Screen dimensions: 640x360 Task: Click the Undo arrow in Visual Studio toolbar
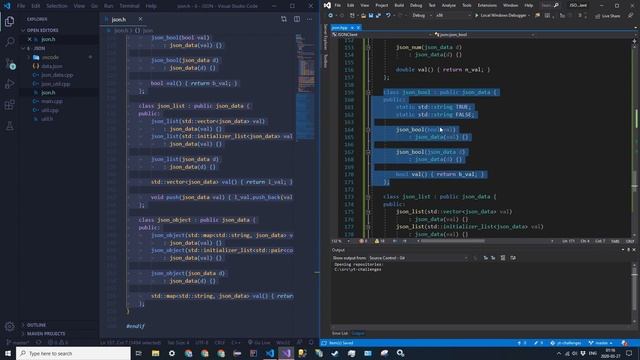pyautogui.click(x=388, y=16)
